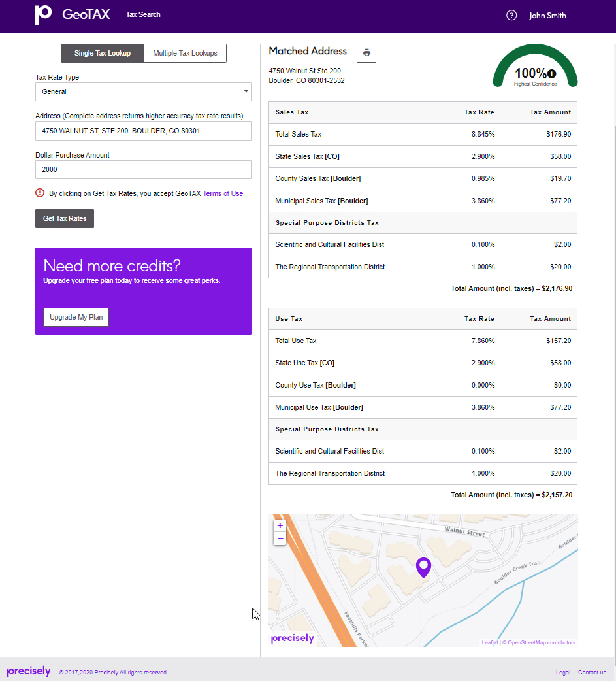Image resolution: width=616 pixels, height=681 pixels.
Task: Click the State Sales Tax [CO] row label
Action: [308, 156]
